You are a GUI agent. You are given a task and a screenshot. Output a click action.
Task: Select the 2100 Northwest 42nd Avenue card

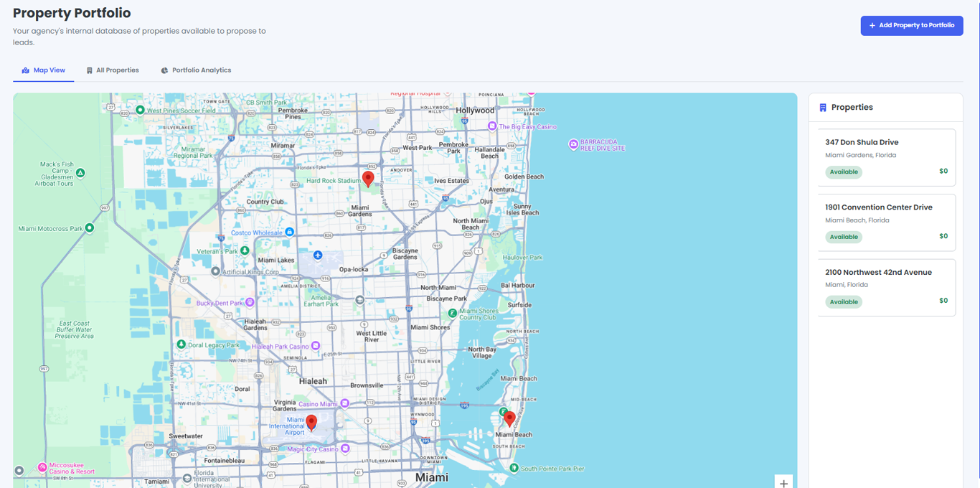pyautogui.click(x=887, y=288)
